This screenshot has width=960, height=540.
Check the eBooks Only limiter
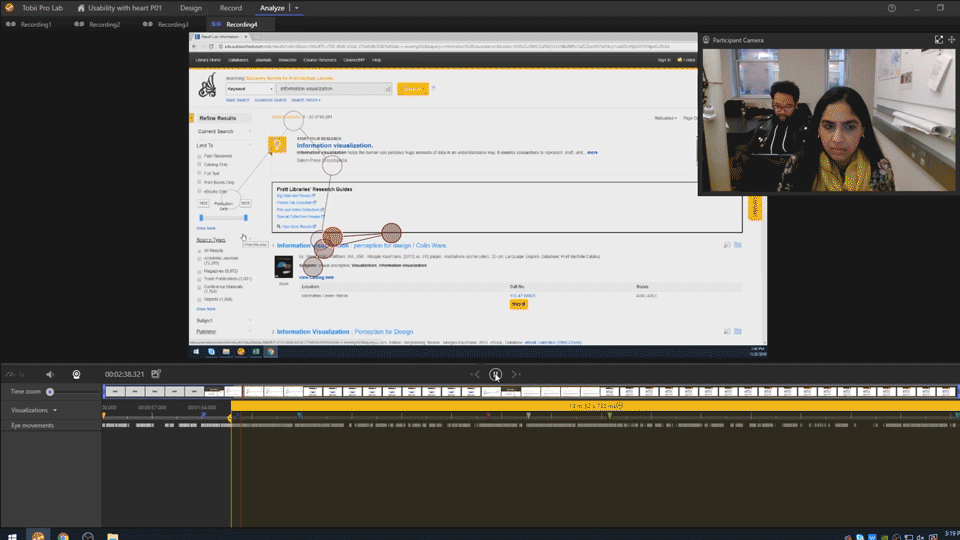(x=200, y=191)
